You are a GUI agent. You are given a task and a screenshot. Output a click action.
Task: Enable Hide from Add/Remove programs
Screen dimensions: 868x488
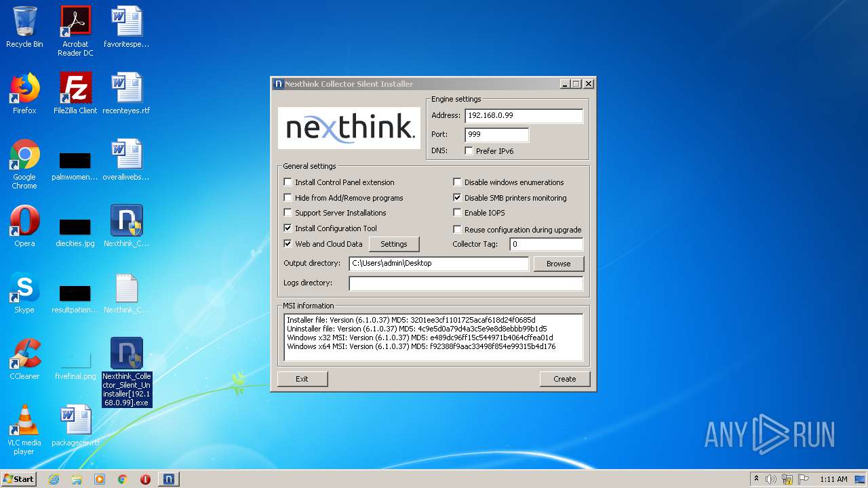(x=288, y=198)
